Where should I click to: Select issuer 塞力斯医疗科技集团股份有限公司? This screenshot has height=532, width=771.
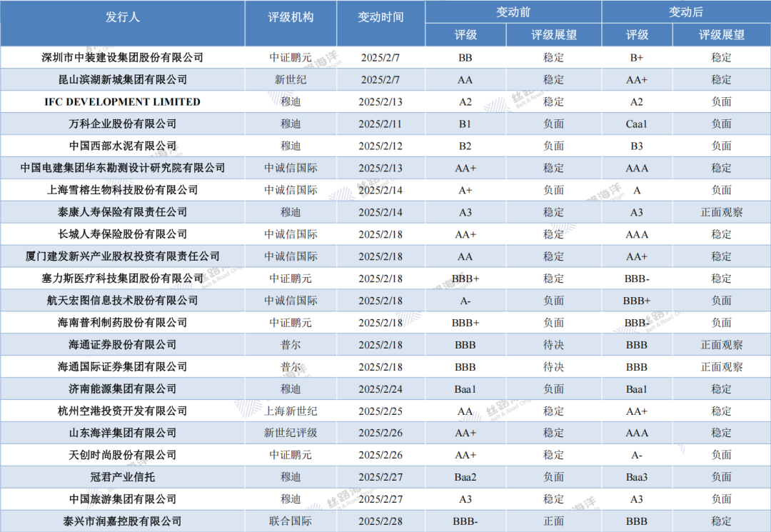[123, 278]
